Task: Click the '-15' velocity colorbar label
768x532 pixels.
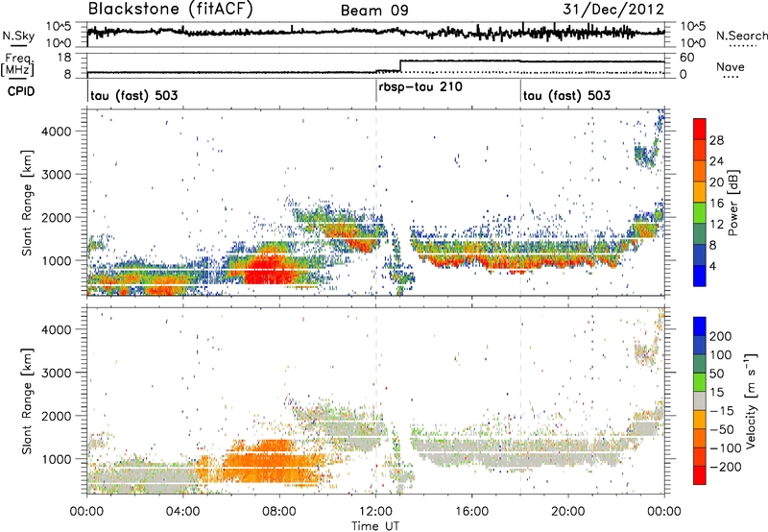Action: (x=722, y=411)
